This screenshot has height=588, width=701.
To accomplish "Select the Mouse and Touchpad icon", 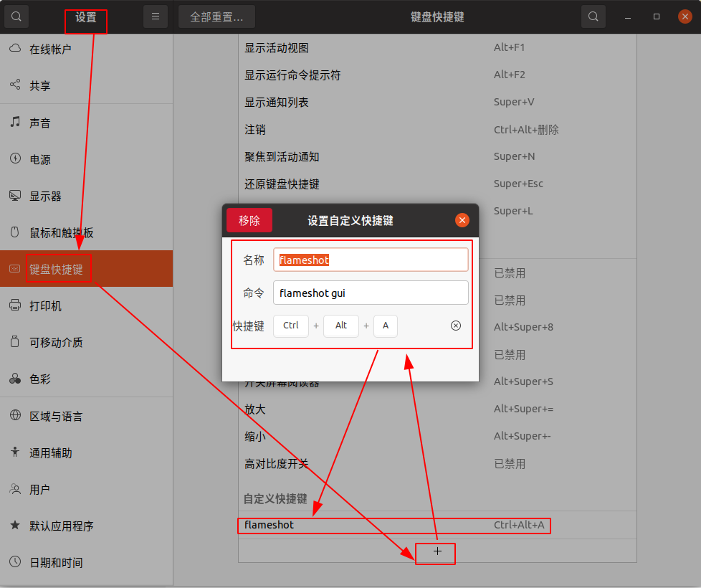I will click(15, 232).
